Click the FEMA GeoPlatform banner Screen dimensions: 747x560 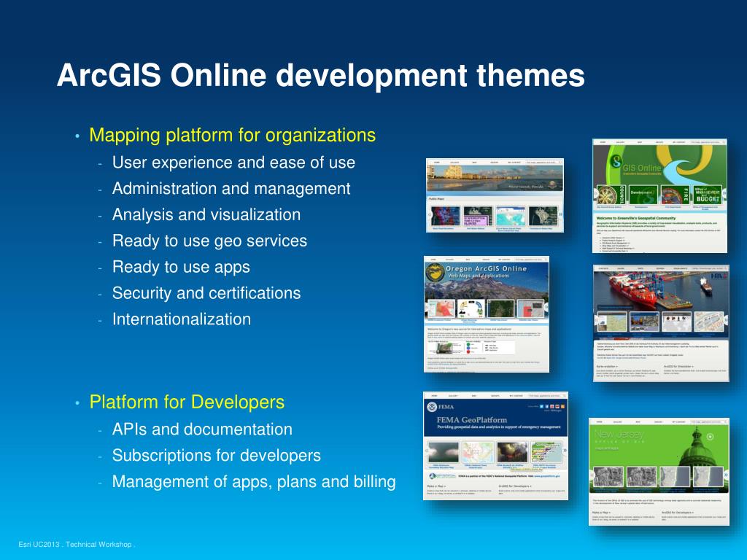coord(495,418)
